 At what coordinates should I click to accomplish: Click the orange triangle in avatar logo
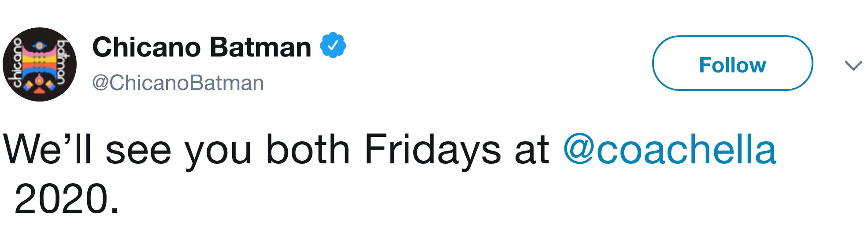click(40, 91)
